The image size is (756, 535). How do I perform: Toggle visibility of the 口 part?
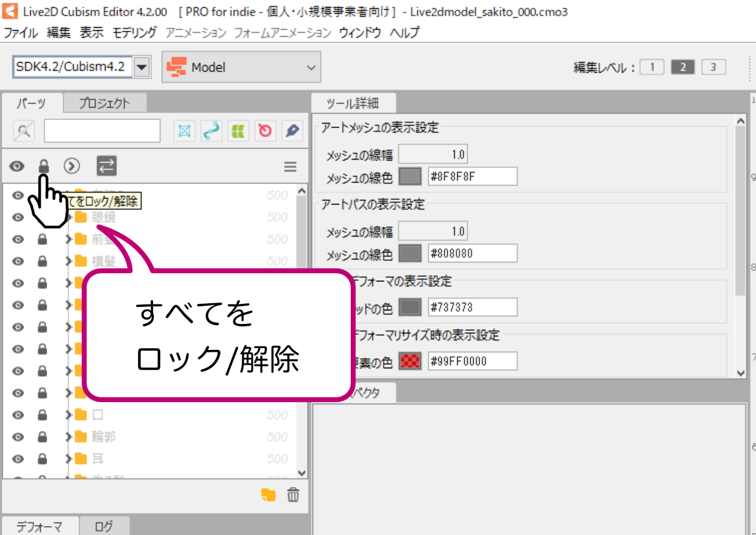18,415
